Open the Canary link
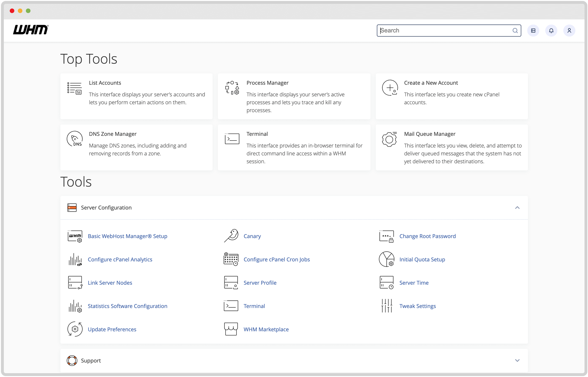 (252, 236)
